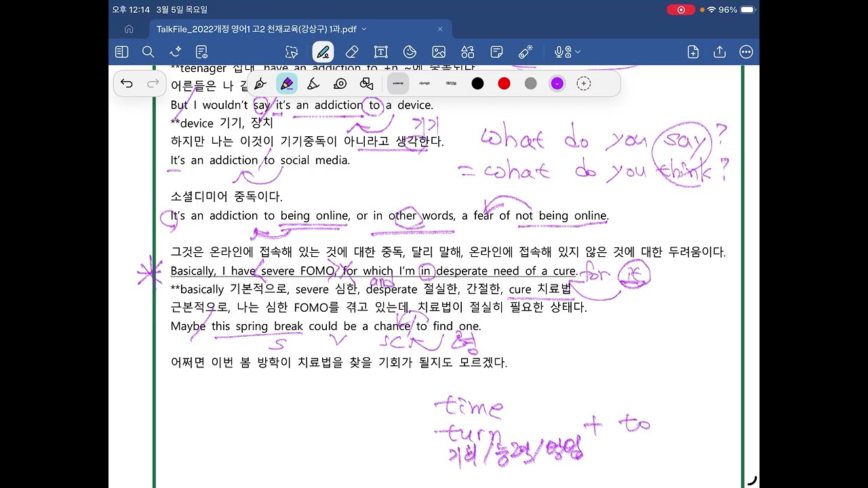Screen dimensions: 868x488
Task: Insert an image with Photo tool
Action: pos(439,52)
